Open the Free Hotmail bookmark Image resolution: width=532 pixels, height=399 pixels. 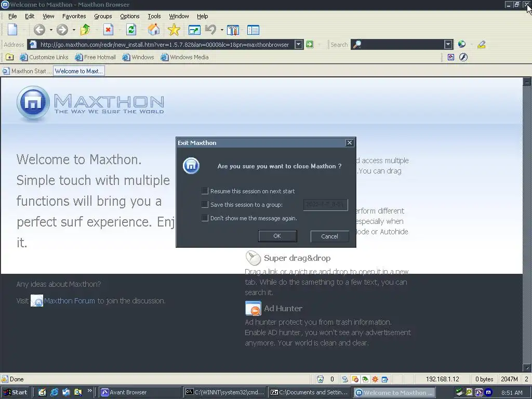96,57
